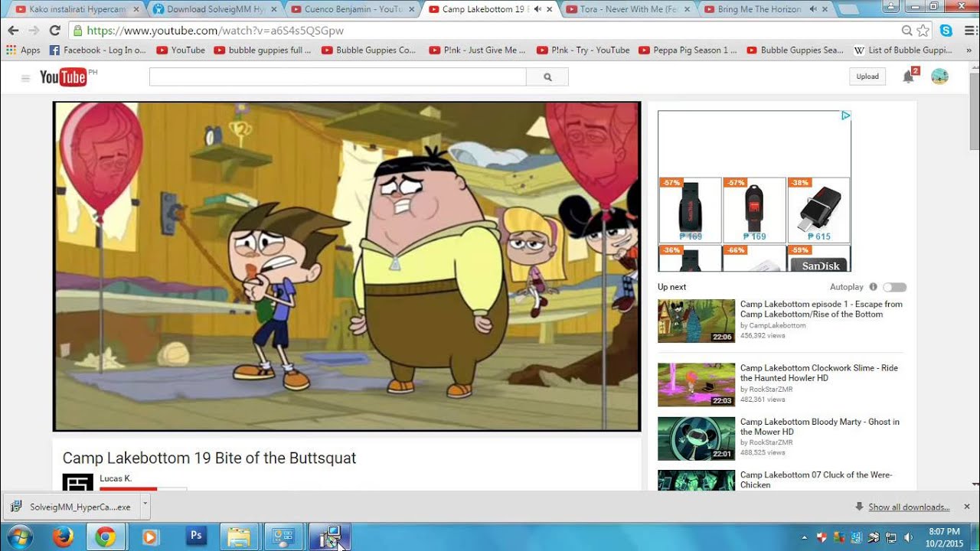Open Lucas K. channel name link
This screenshot has width=980, height=551.
tap(116, 478)
